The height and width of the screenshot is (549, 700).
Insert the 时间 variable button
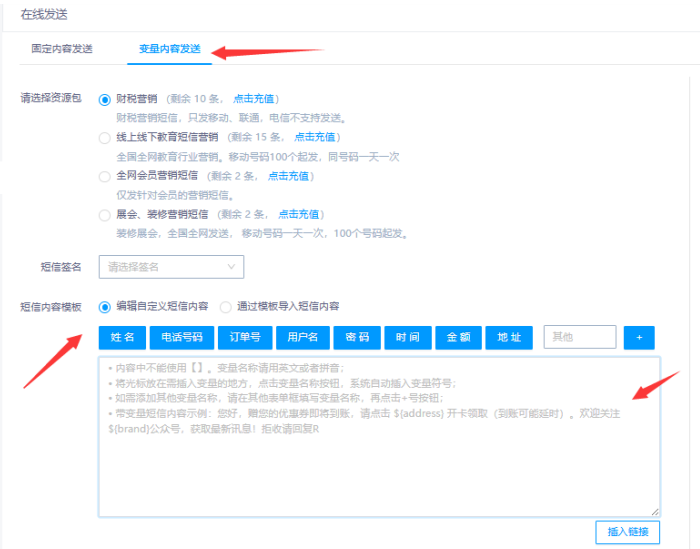407,338
